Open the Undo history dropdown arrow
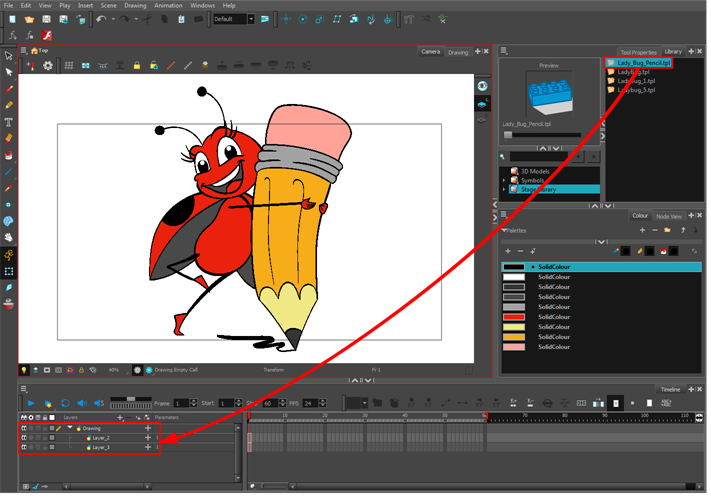Image resolution: width=711 pixels, height=498 pixels. [x=113, y=19]
